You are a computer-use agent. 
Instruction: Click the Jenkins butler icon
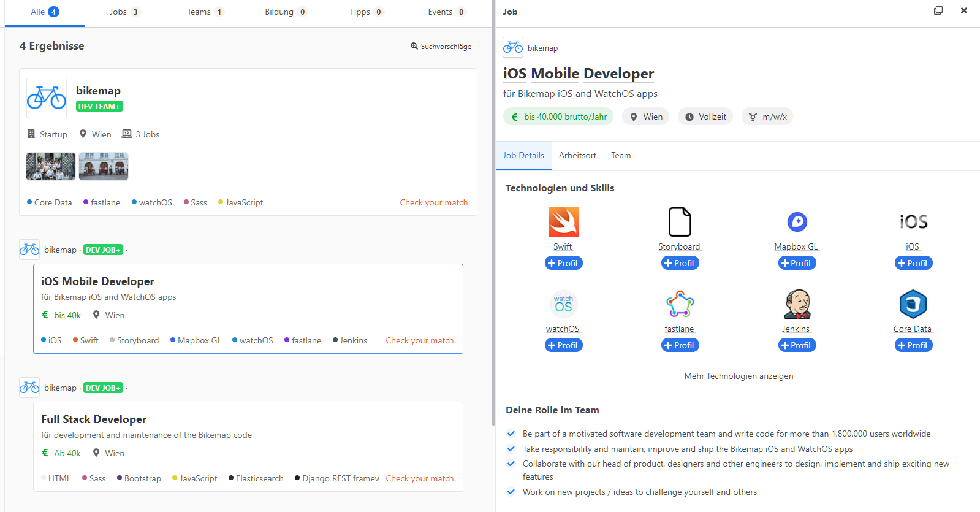[797, 304]
